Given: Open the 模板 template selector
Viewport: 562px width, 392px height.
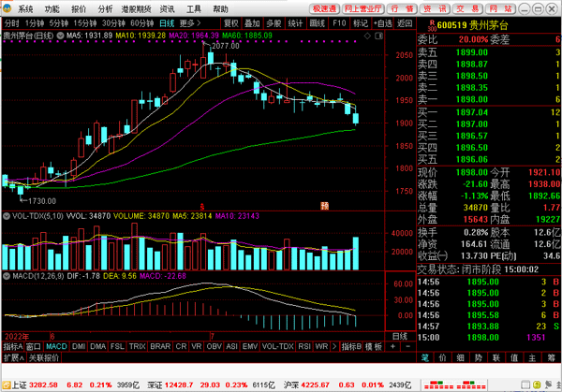Looking at the screenshot, I should click(x=373, y=346).
